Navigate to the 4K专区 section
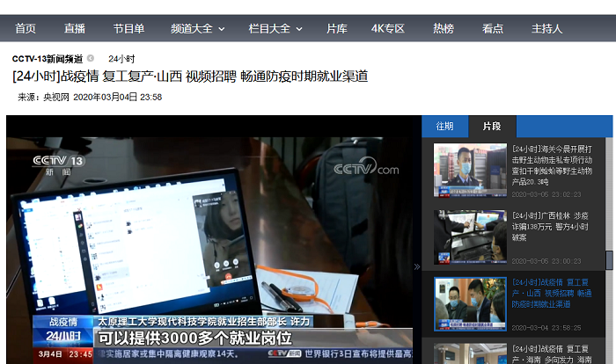 click(388, 28)
